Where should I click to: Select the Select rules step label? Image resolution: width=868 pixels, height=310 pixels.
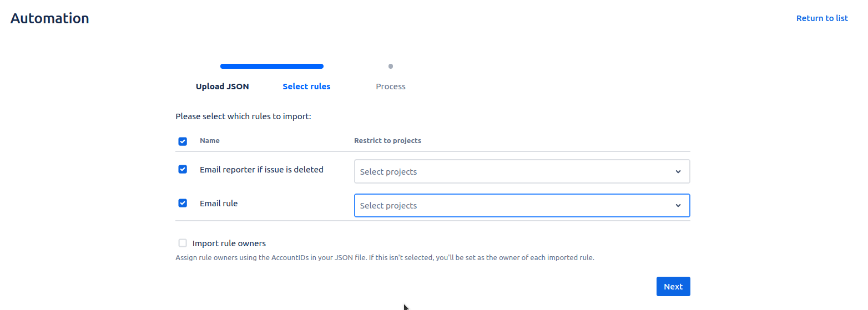click(306, 87)
